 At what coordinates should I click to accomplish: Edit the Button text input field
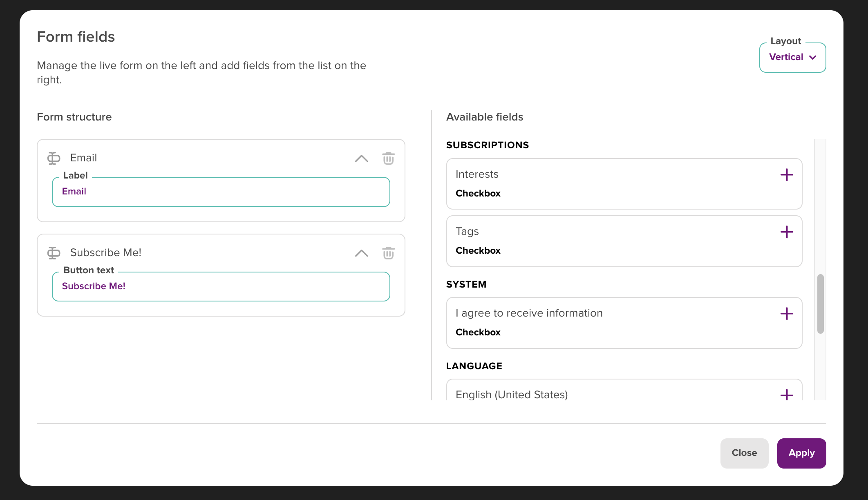coord(221,286)
